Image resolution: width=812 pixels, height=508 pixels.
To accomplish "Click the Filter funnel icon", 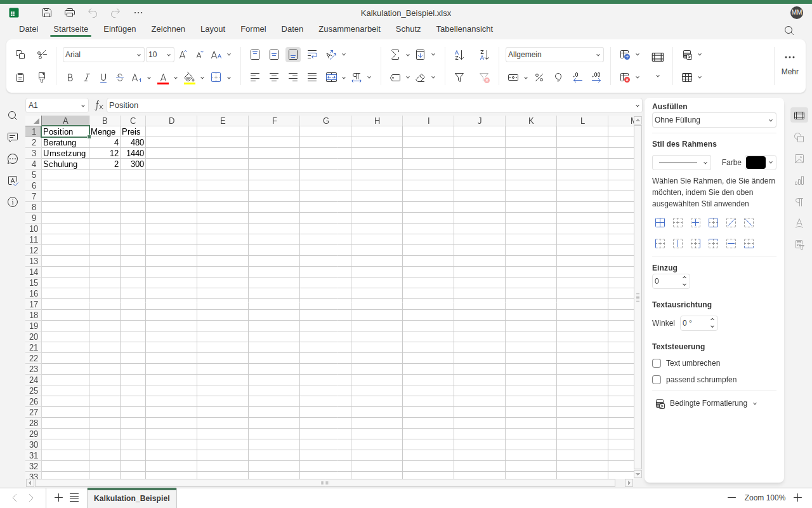I will click(x=459, y=77).
